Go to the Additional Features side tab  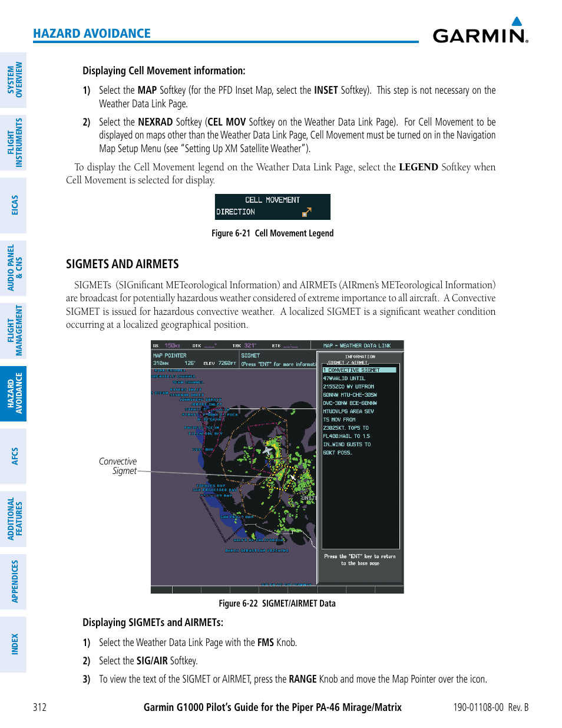coord(13,519)
